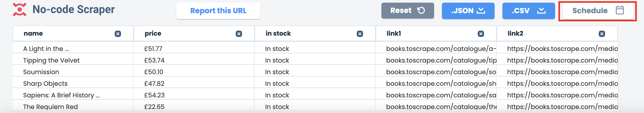Download results as CSV

point(529,11)
